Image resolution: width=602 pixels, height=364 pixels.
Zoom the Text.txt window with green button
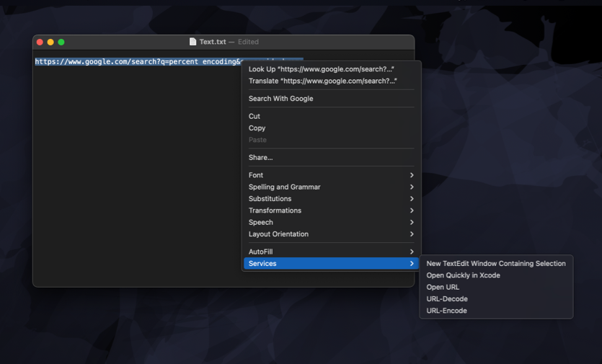[61, 42]
